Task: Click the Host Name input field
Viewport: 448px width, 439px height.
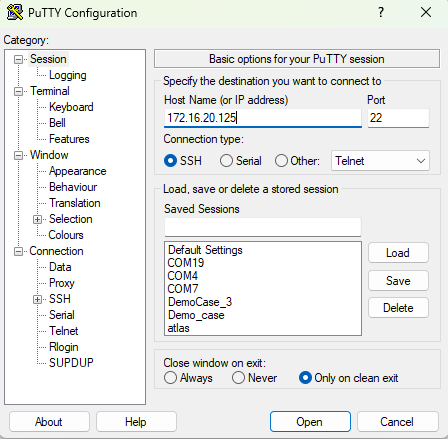Action: 263,118
